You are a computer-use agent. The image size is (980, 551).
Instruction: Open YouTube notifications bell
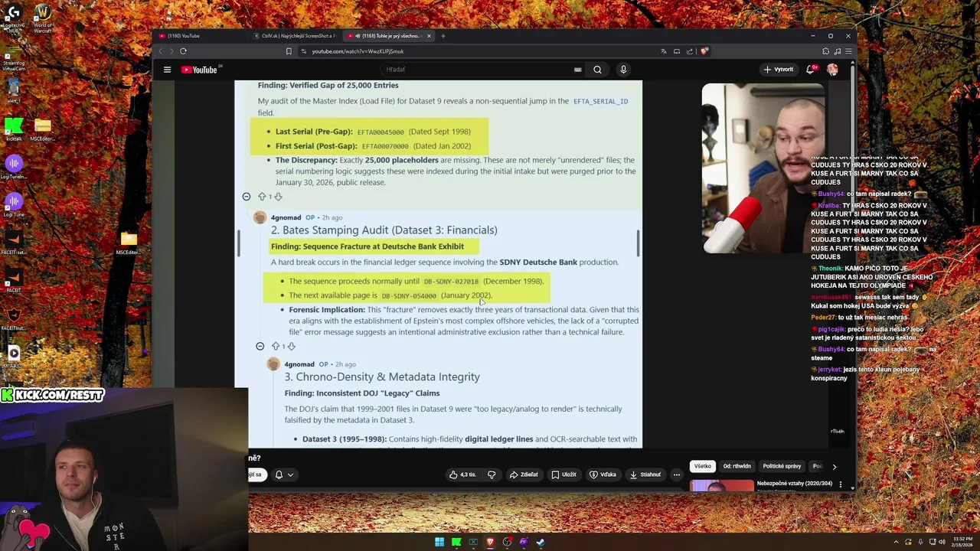click(x=811, y=70)
